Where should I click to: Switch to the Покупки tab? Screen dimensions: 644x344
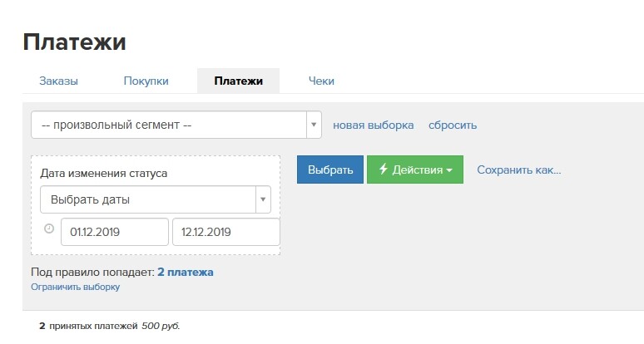pyautogui.click(x=146, y=81)
